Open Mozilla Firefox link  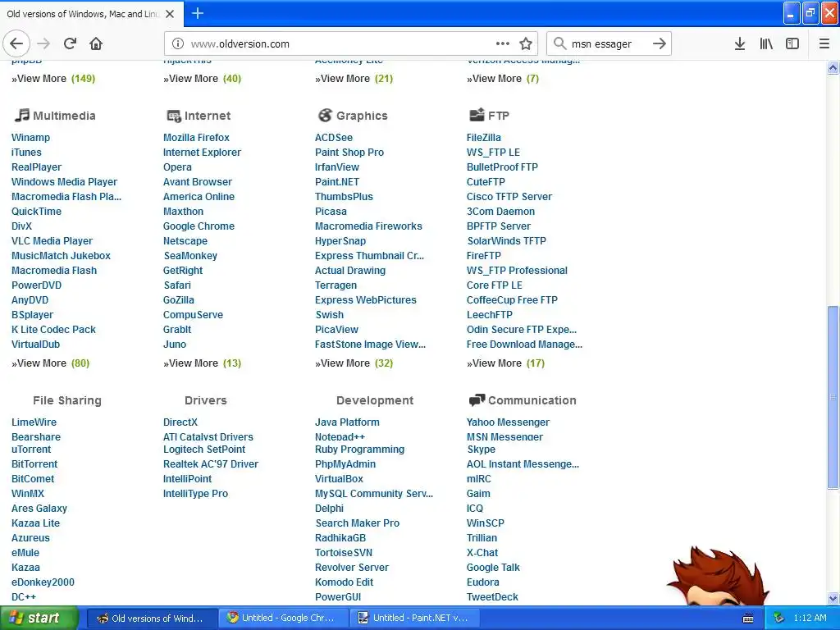tap(196, 138)
